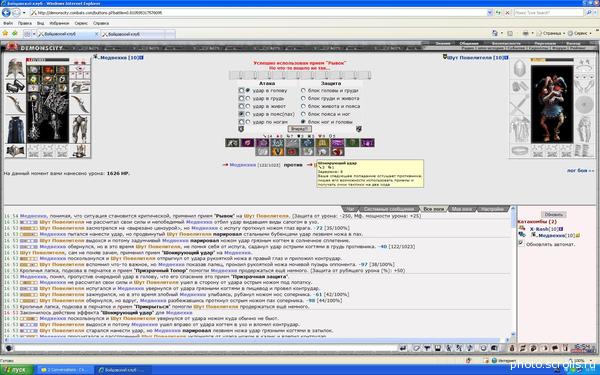Select attack 'удар в пояс(пах)' radio button
This screenshot has height=375, width=600.
[248, 114]
